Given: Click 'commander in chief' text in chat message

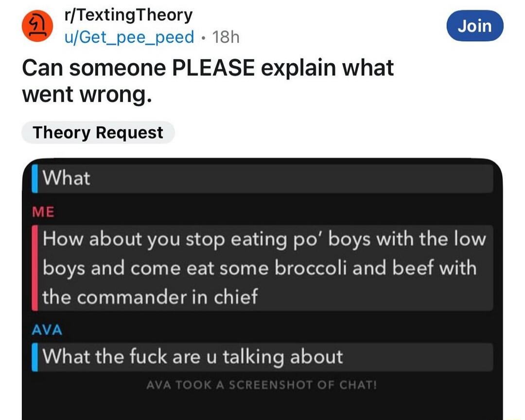Looking at the screenshot, I should click(167, 297).
